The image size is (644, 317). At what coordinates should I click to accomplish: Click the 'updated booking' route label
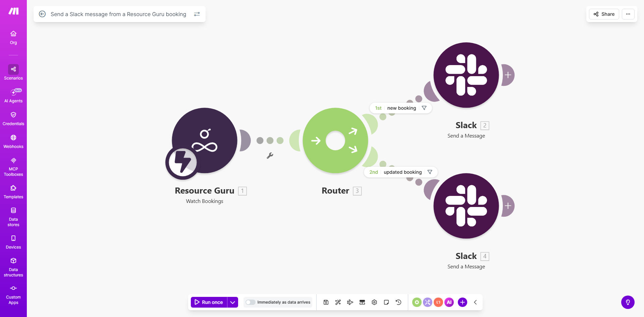pos(402,172)
